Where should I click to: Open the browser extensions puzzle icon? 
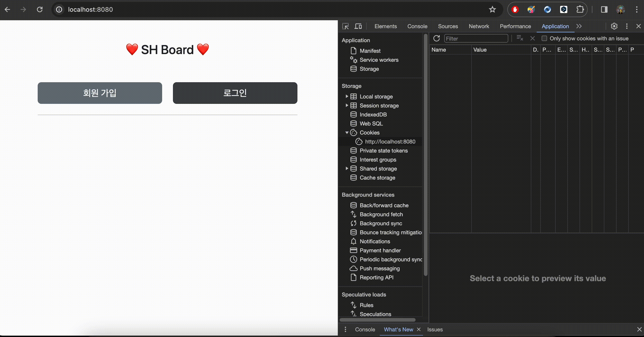tap(580, 9)
